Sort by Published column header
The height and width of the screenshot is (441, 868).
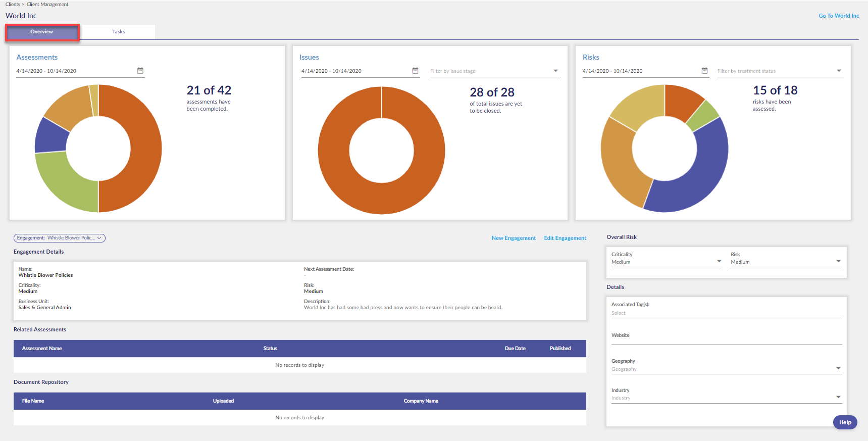click(x=560, y=349)
